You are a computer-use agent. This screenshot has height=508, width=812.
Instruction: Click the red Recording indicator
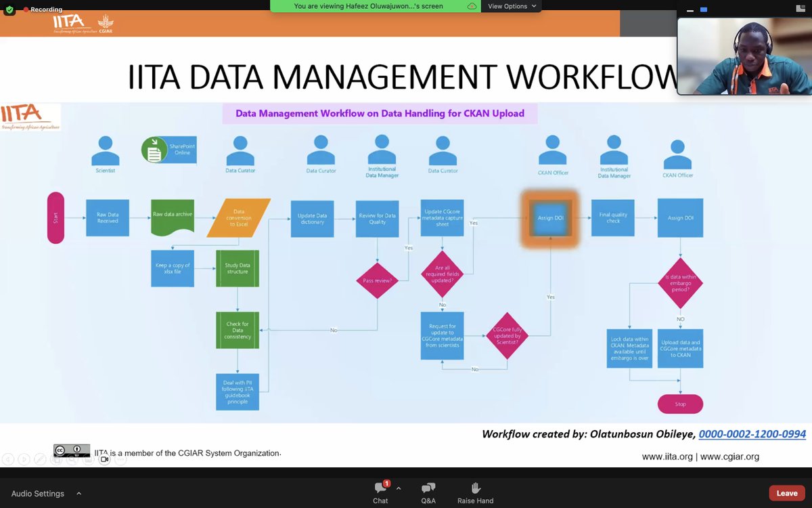43,9
